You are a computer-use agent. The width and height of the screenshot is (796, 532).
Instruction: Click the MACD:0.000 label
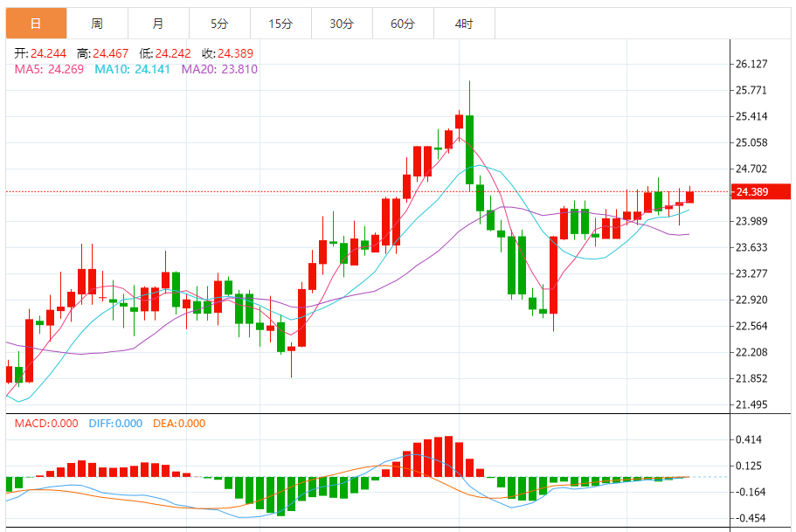(46, 424)
